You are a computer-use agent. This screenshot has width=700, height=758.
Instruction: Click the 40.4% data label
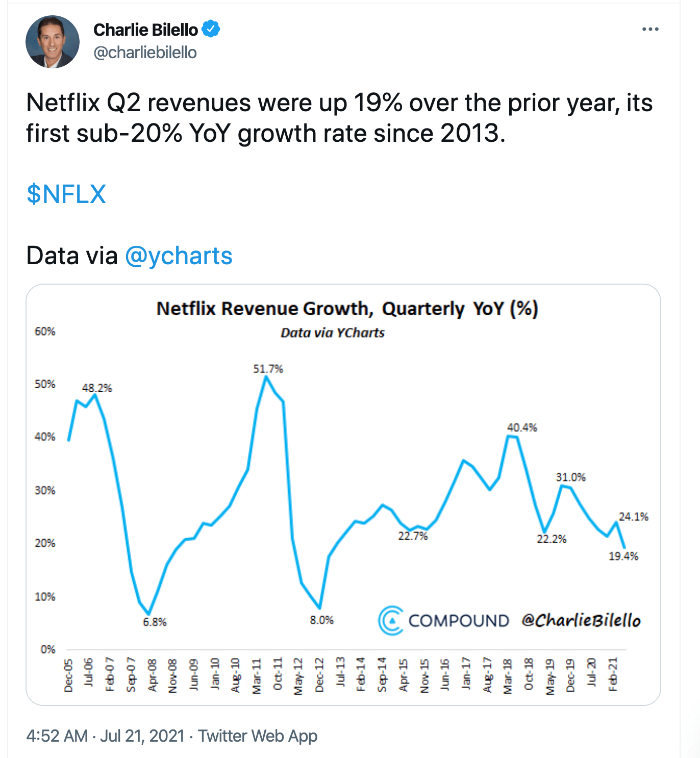pos(522,427)
